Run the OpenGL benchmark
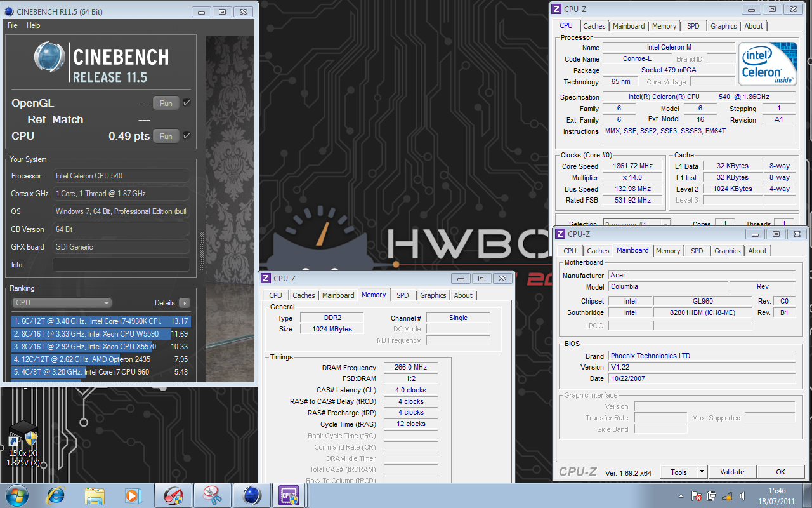 (166, 103)
